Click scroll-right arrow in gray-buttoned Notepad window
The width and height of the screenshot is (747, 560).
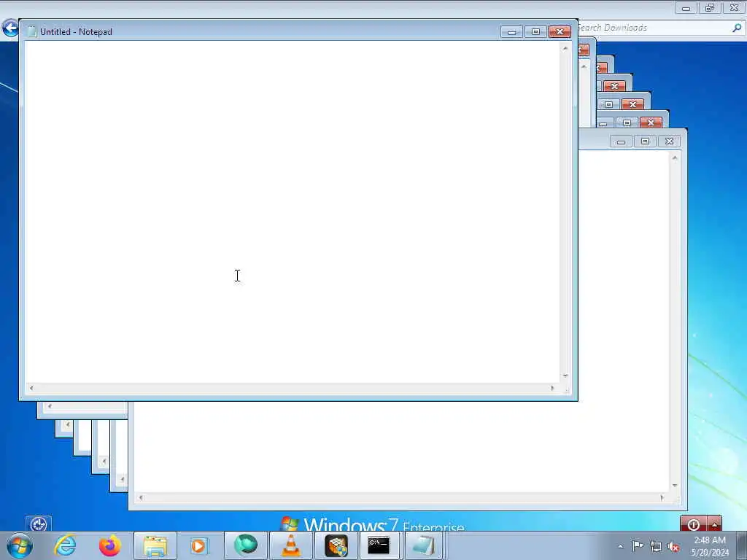pyautogui.click(x=662, y=497)
